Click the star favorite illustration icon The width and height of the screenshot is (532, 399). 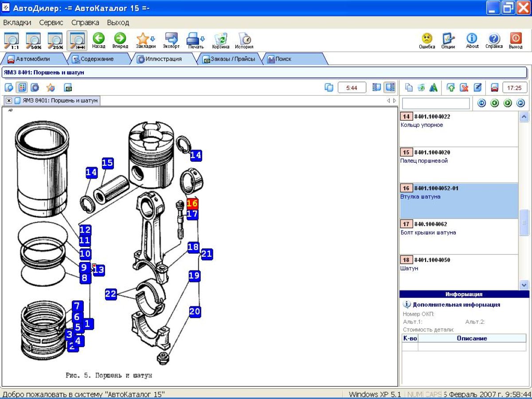click(x=50, y=87)
